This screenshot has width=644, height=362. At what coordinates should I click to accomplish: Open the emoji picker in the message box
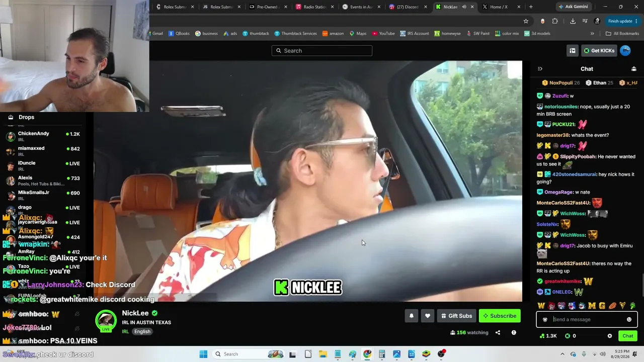tap(629, 319)
